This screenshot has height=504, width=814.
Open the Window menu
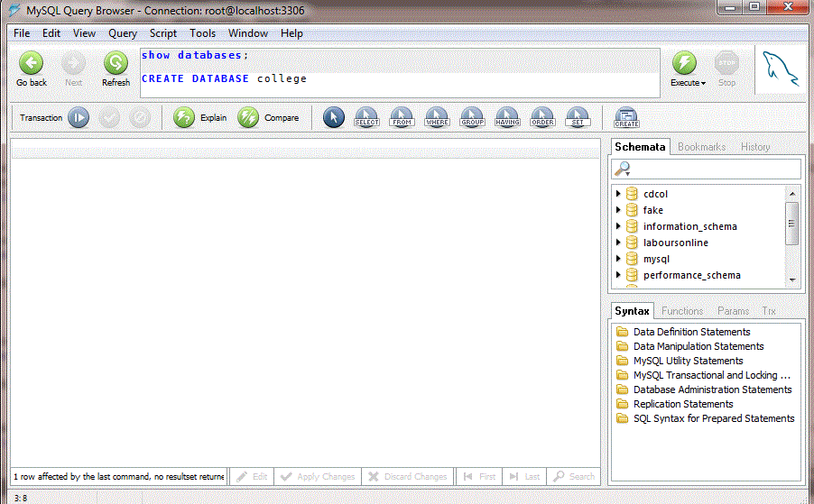coord(248,33)
